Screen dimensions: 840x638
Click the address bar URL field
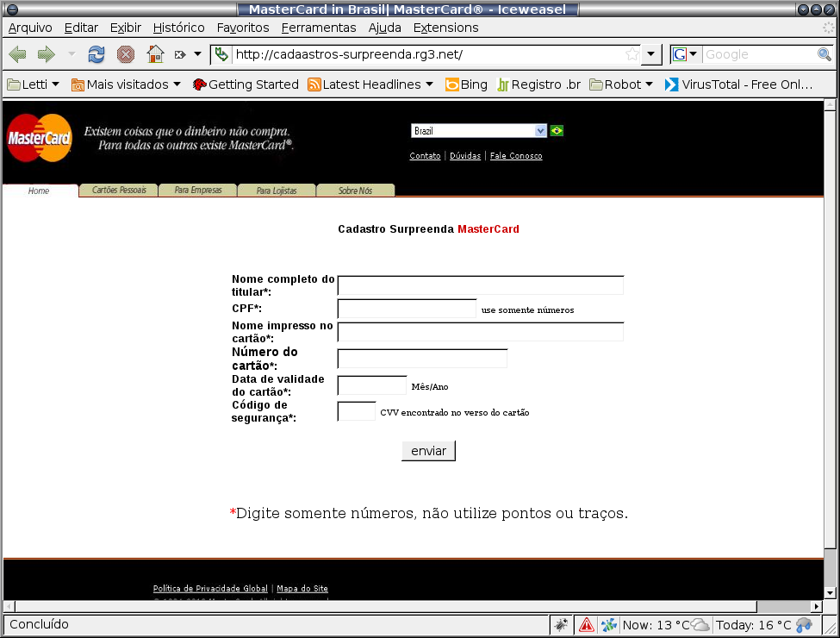coord(428,54)
